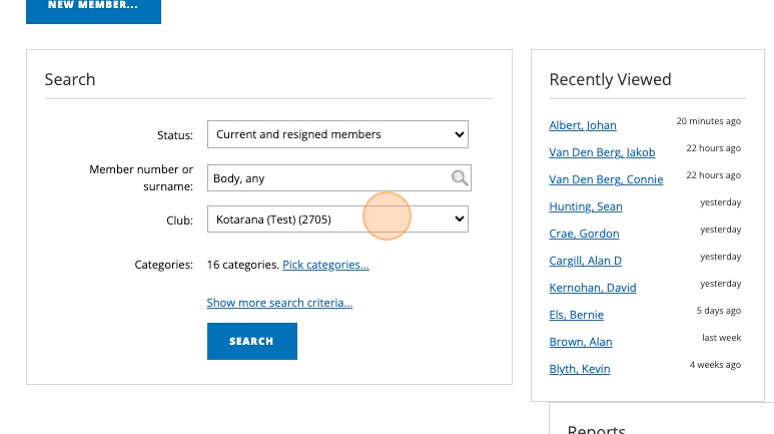Select Kernohan, David from Recently Viewed
This screenshot has height=434, width=774.
pyautogui.click(x=592, y=288)
